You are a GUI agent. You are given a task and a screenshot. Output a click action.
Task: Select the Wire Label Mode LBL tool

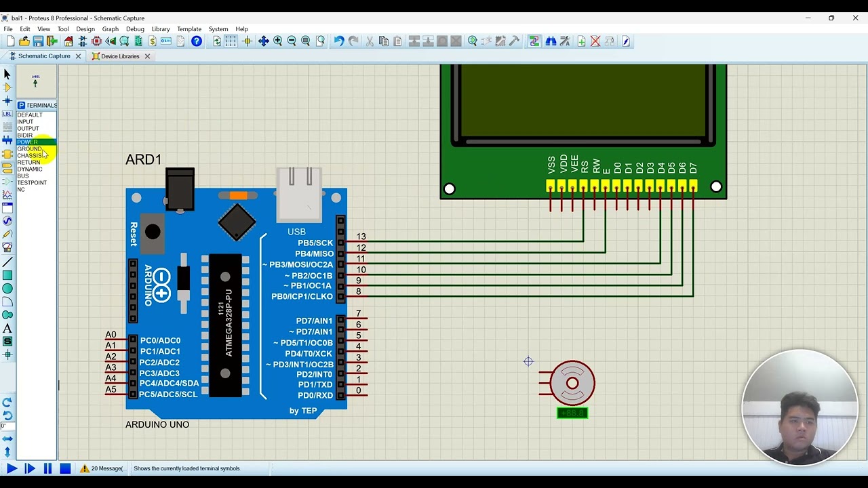click(x=7, y=114)
